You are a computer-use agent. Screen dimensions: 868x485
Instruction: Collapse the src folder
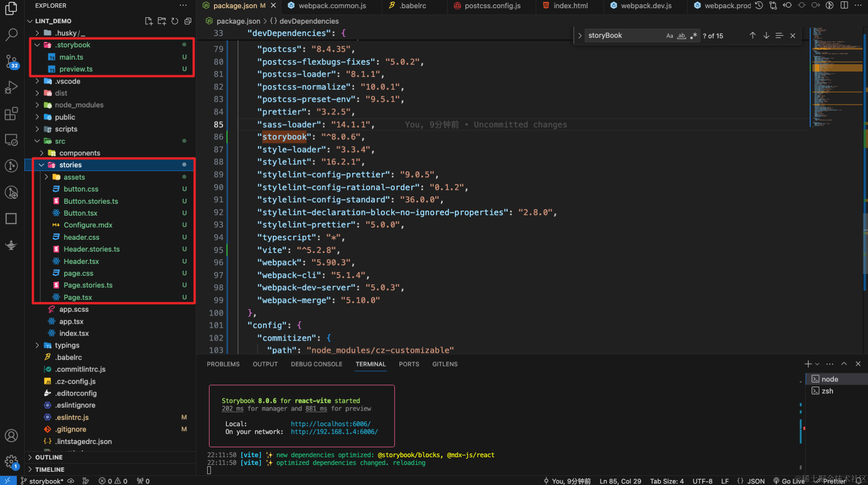(x=37, y=141)
